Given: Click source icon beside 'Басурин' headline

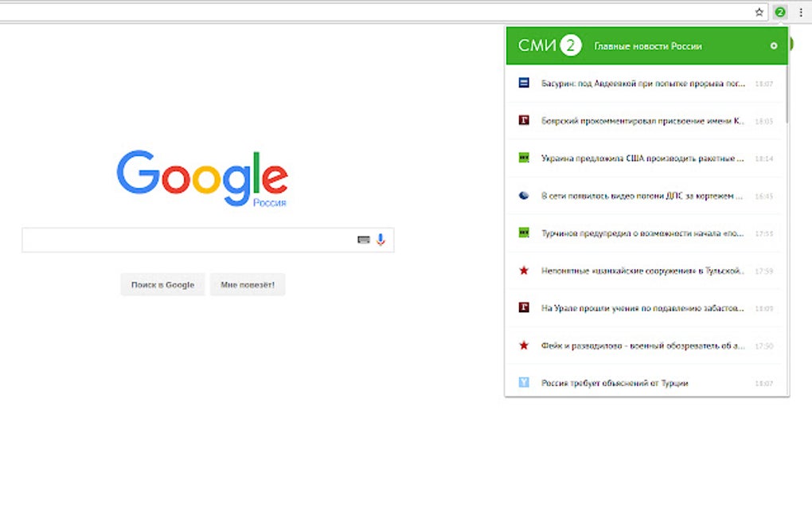Looking at the screenshot, I should pos(524,83).
